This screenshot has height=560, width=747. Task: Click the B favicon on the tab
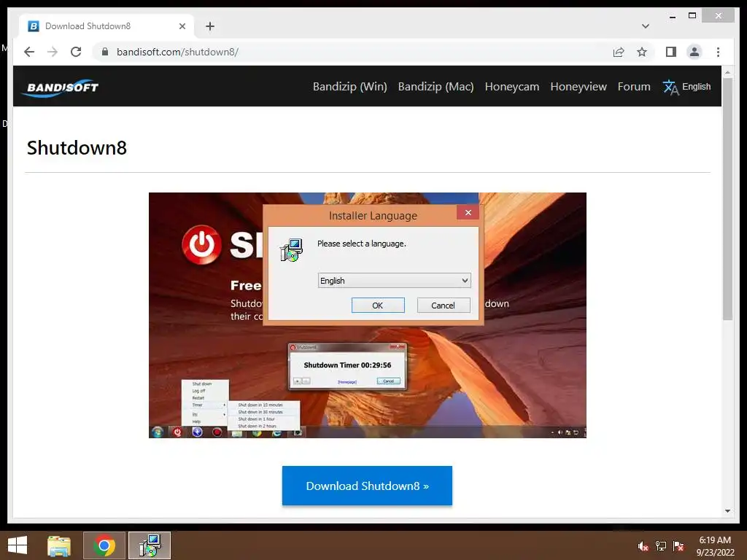34,26
